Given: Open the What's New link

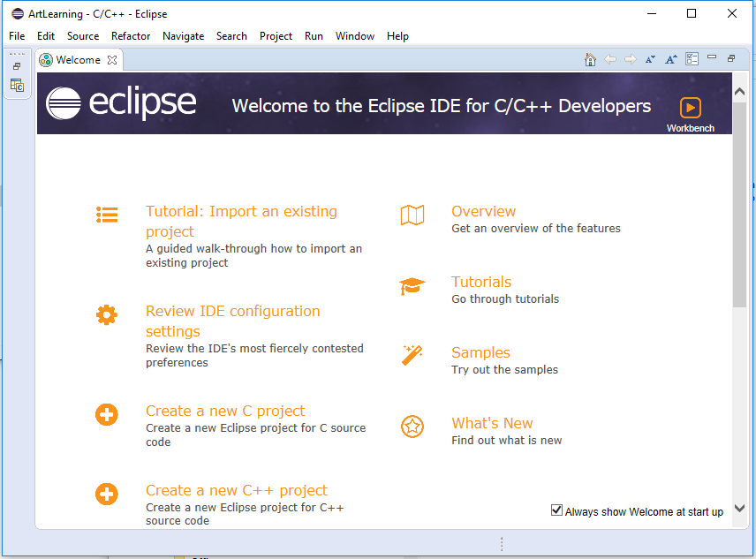Looking at the screenshot, I should coord(492,423).
